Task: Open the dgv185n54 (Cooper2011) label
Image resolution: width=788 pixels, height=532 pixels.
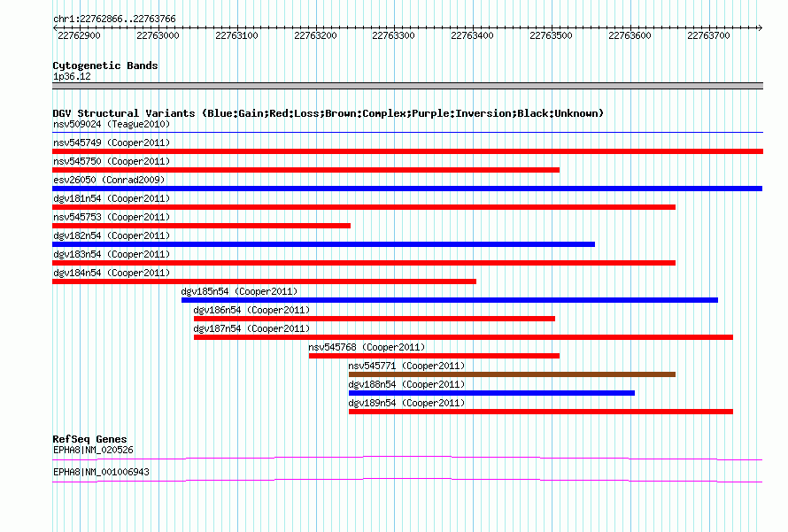Action: pyautogui.click(x=239, y=291)
